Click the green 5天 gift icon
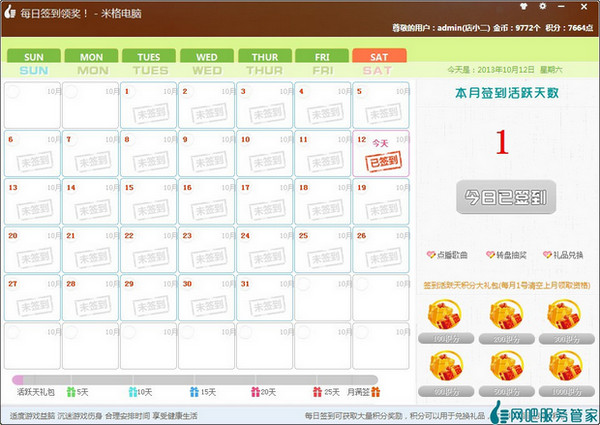600x425 pixels. [x=71, y=392]
